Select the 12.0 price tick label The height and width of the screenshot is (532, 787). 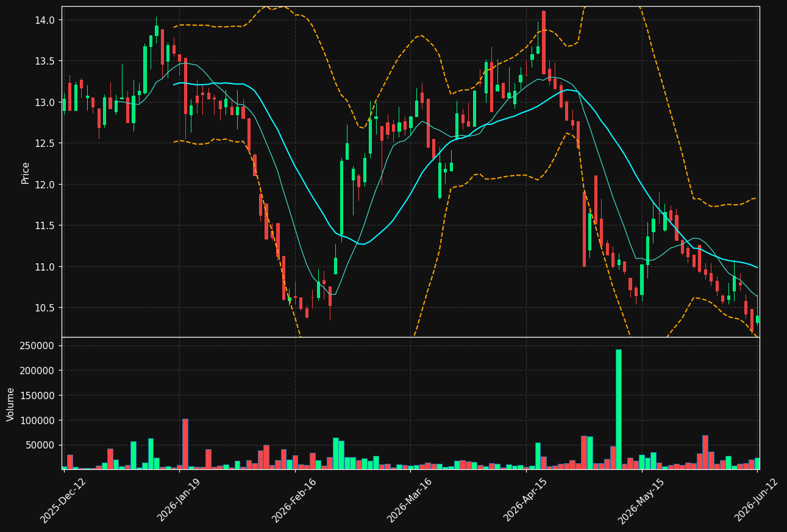pos(46,185)
